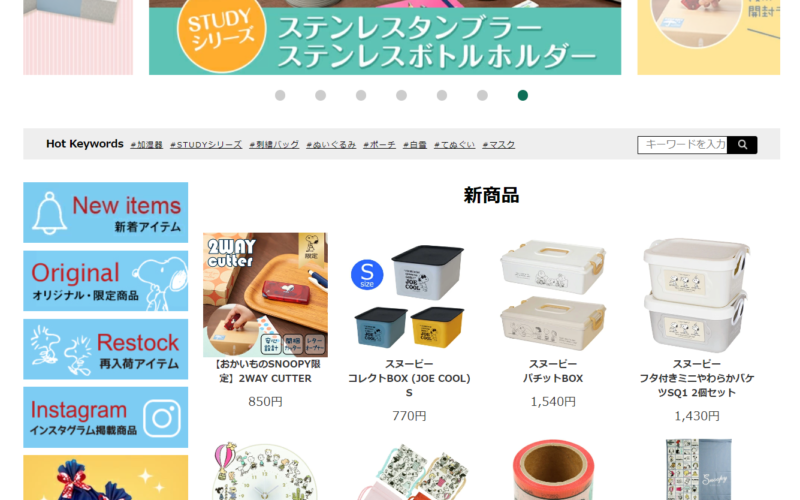Open the Original limited goods banner
The image size is (800, 500).
106,281
